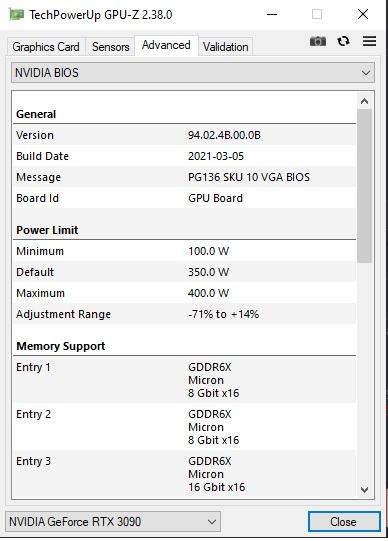Image resolution: width=388 pixels, height=541 pixels.
Task: Click the Adjustment Range row
Action: 185,314
